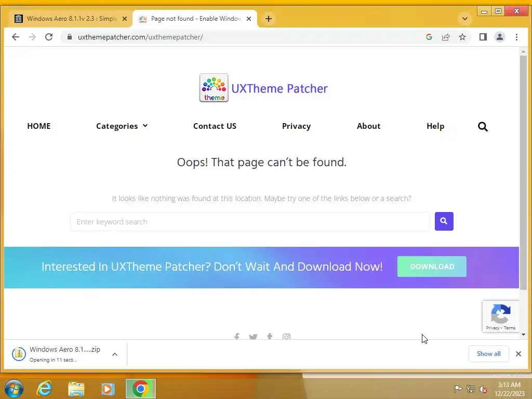
Task: Open Action Center flag icon
Action: [x=458, y=389]
